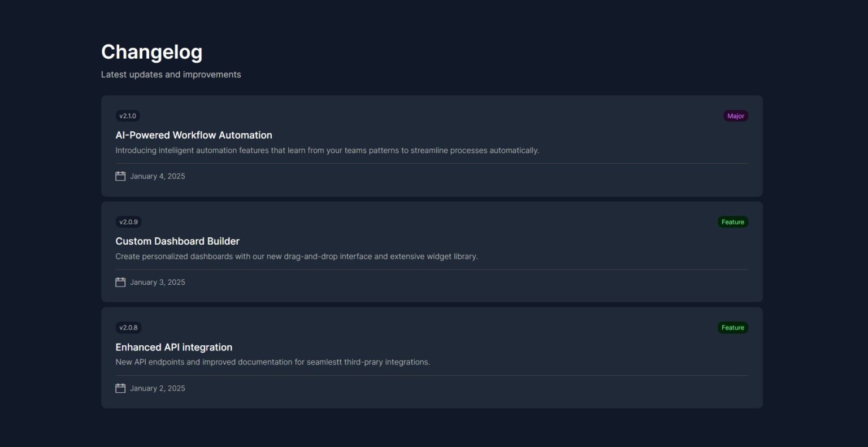Select the v2.1.0 version badge
Viewport: 868px width, 447px height.
coord(128,116)
